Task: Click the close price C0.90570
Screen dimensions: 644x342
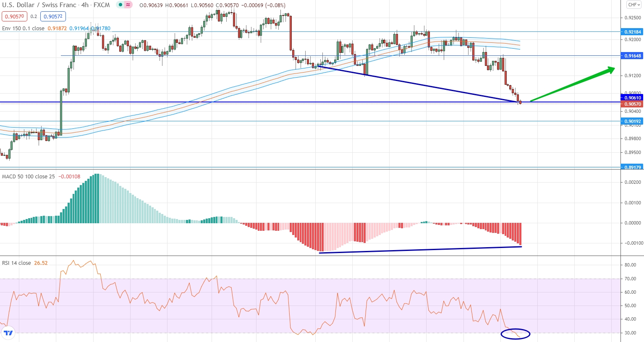Action: (228, 5)
